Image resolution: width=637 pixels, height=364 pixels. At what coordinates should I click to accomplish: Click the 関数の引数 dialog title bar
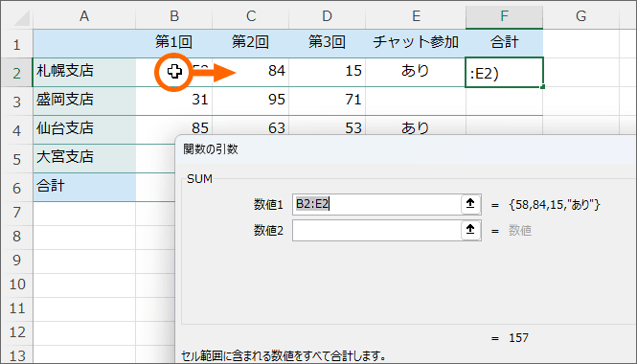(406, 149)
